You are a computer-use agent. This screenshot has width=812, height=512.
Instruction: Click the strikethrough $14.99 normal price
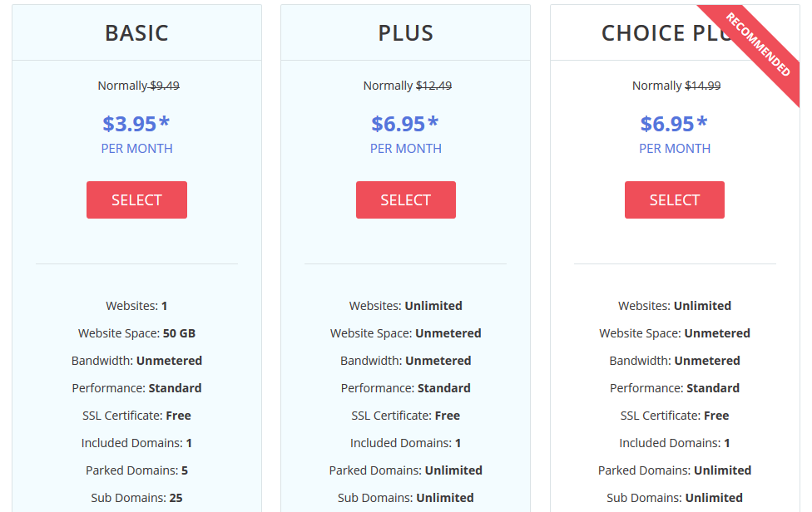tap(703, 86)
